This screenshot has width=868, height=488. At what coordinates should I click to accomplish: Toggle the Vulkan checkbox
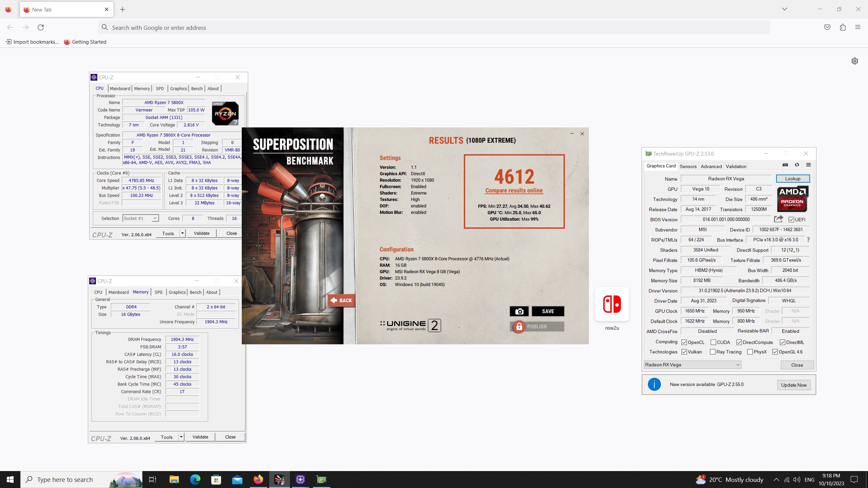[x=684, y=352]
